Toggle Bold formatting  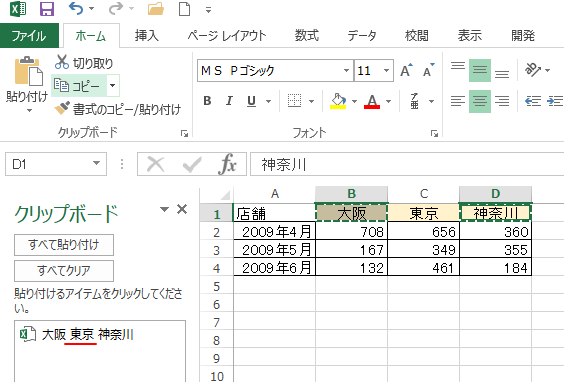click(207, 101)
